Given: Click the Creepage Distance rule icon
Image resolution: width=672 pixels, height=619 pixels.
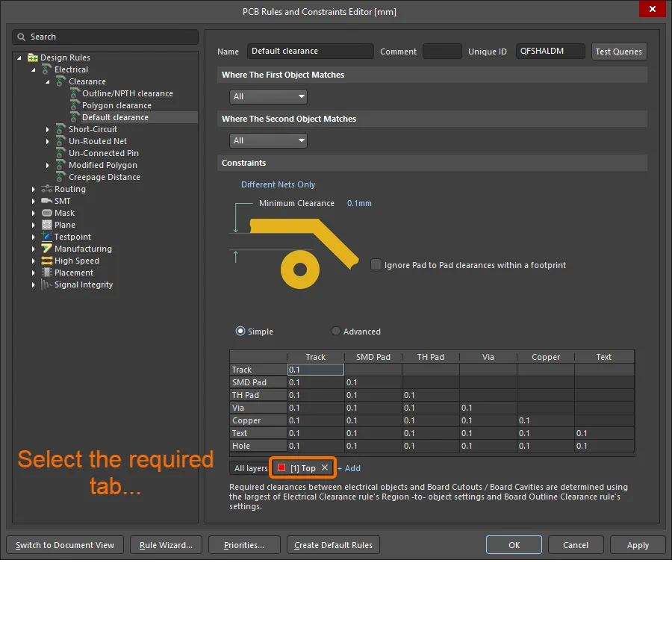Looking at the screenshot, I should pos(61,177).
